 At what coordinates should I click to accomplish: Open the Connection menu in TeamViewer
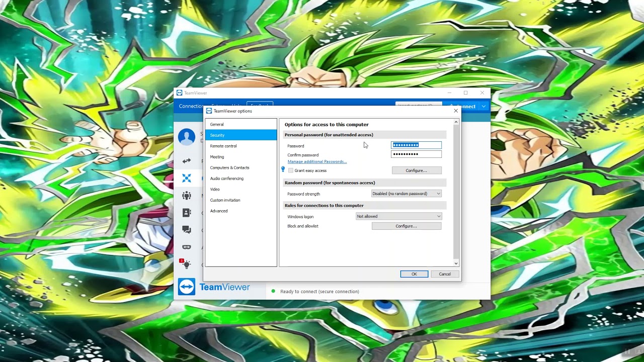click(191, 106)
